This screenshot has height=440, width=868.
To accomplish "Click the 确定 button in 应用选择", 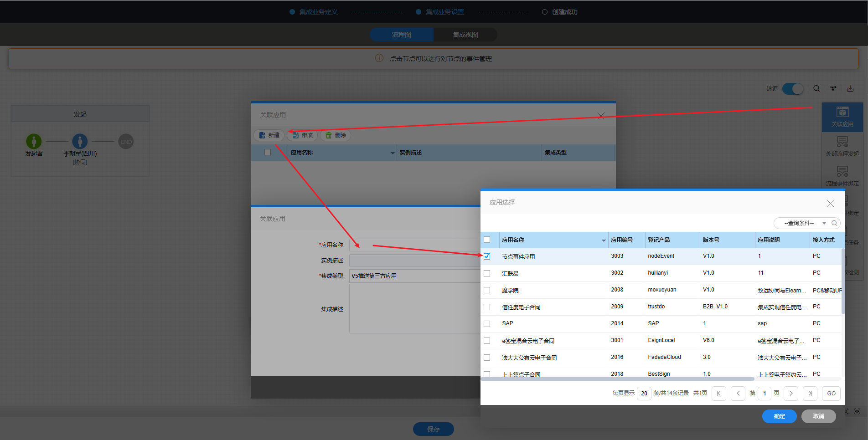I will [x=780, y=416].
